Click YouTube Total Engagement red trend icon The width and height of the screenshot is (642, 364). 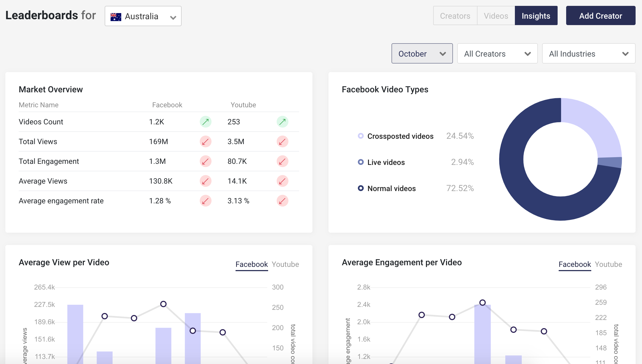tap(282, 161)
